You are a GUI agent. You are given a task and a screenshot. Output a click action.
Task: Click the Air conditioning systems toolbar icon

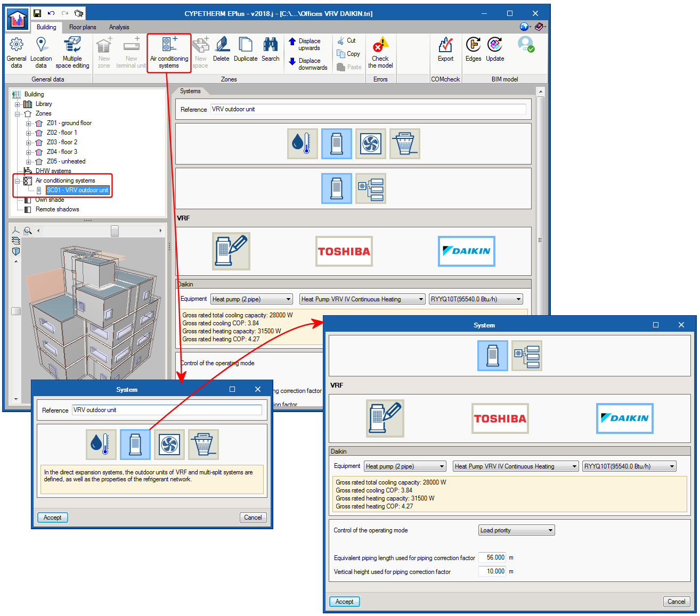(x=169, y=52)
